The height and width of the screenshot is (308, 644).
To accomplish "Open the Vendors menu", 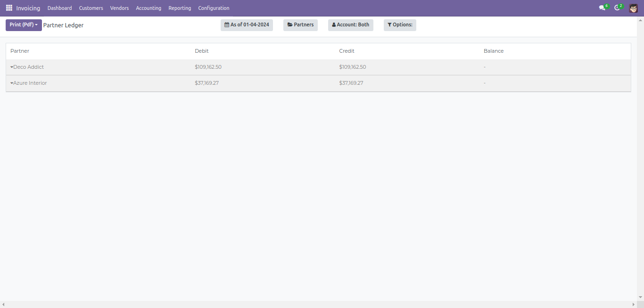I will coord(119,8).
